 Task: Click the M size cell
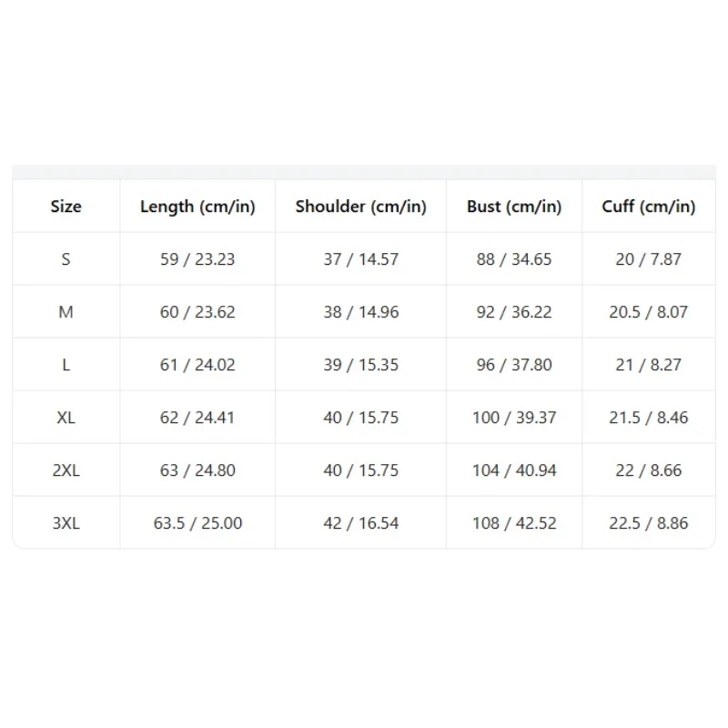66,312
